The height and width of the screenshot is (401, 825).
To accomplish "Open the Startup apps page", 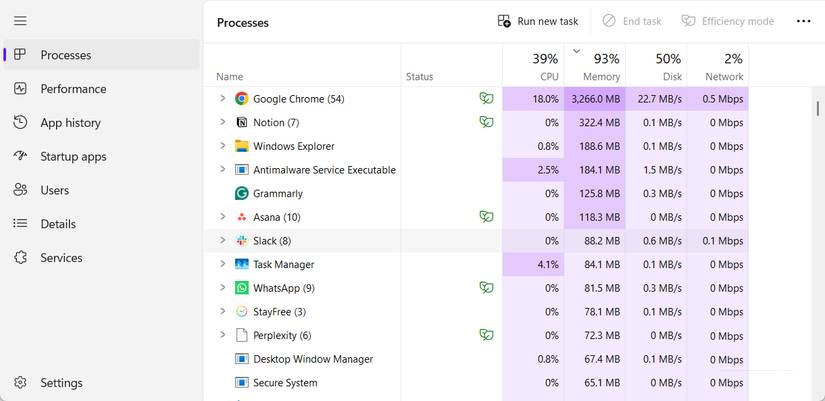I will [102, 156].
